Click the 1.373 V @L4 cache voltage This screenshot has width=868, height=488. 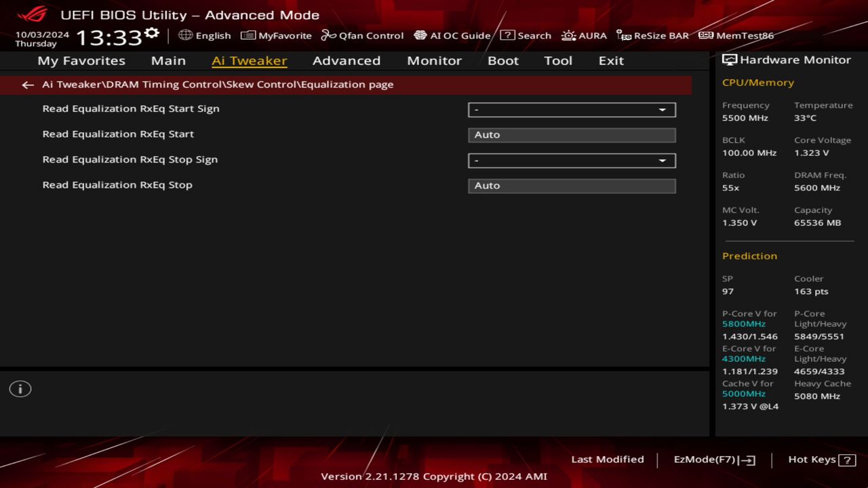(751, 407)
